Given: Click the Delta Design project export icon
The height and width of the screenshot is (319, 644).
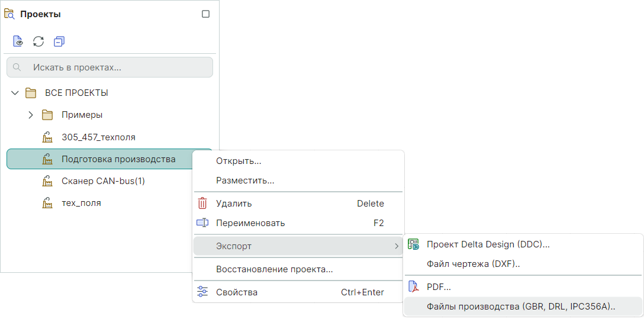Looking at the screenshot, I should coord(413,244).
